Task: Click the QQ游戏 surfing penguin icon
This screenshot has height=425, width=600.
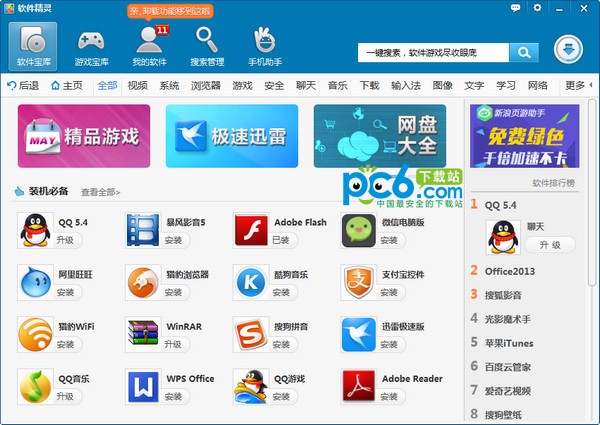Action: point(251,386)
